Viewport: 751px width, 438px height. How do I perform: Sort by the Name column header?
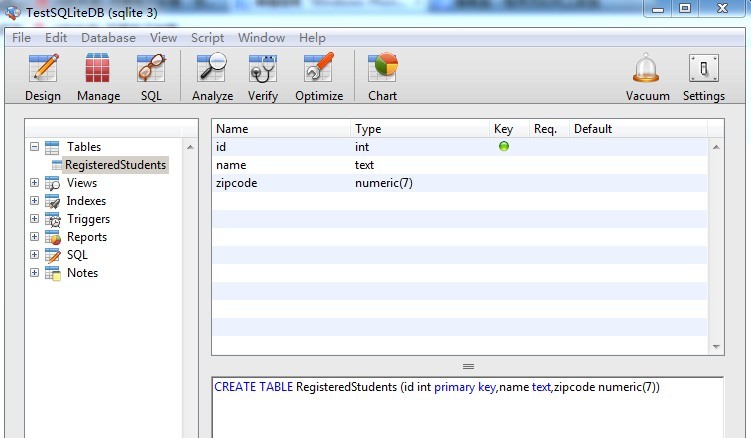[281, 129]
